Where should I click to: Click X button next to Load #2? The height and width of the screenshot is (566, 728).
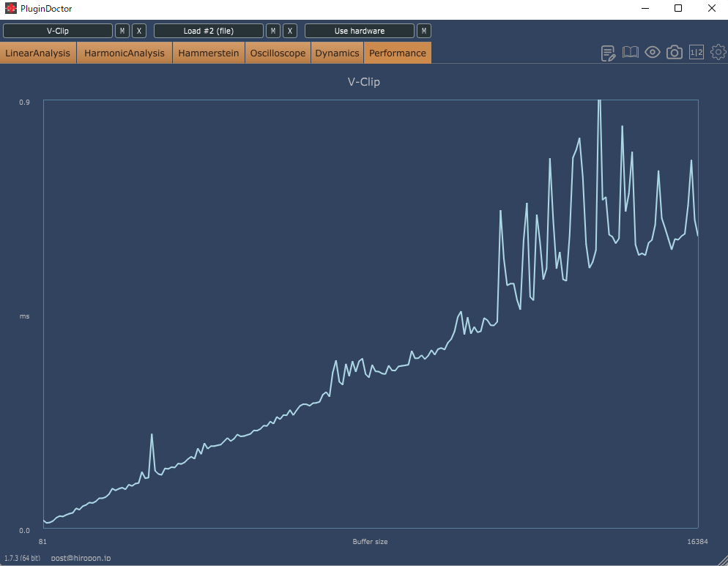[290, 31]
